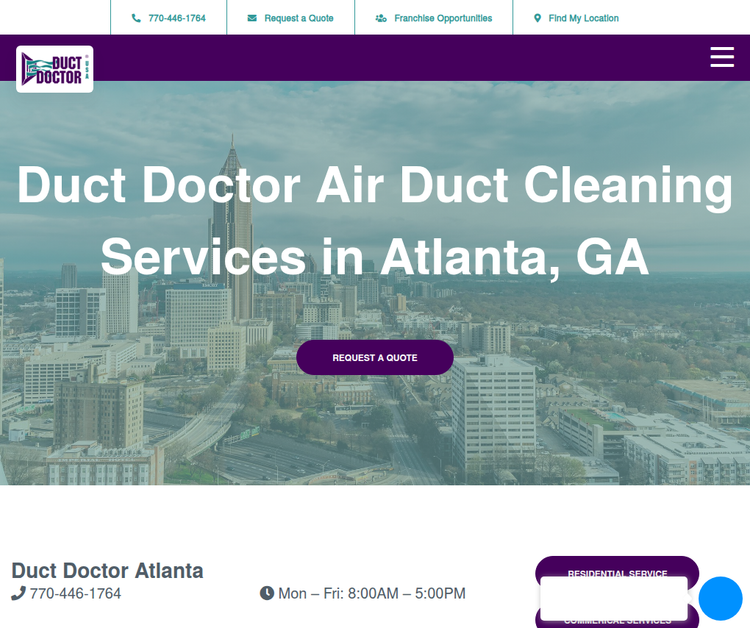Click the phone icon under Duct Doctor Atlanta
The image size is (750, 628).
tap(18, 594)
